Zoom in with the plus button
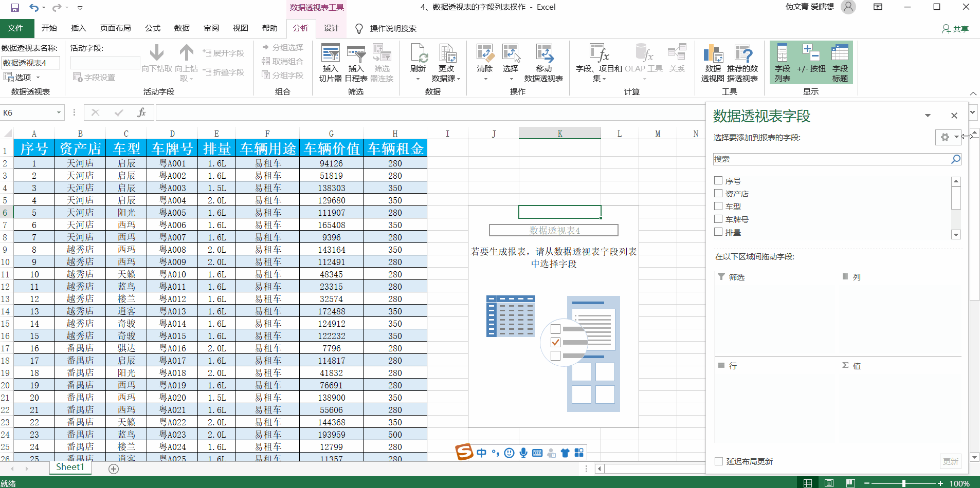The width and height of the screenshot is (980, 488). coord(940,483)
